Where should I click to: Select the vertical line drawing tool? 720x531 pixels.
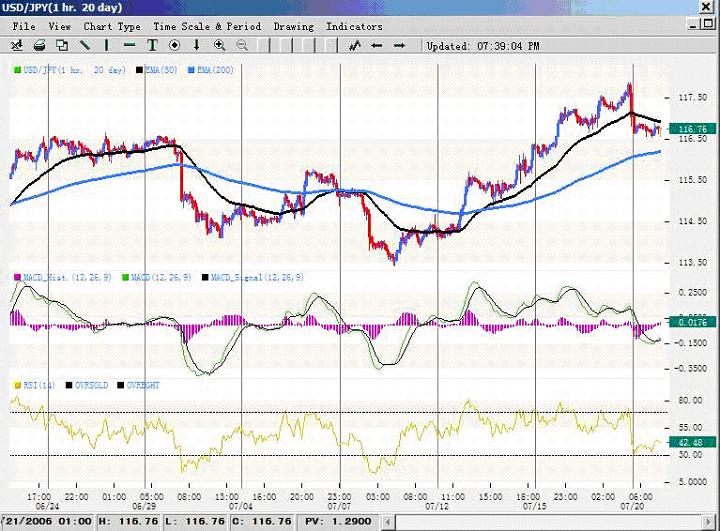[107, 45]
